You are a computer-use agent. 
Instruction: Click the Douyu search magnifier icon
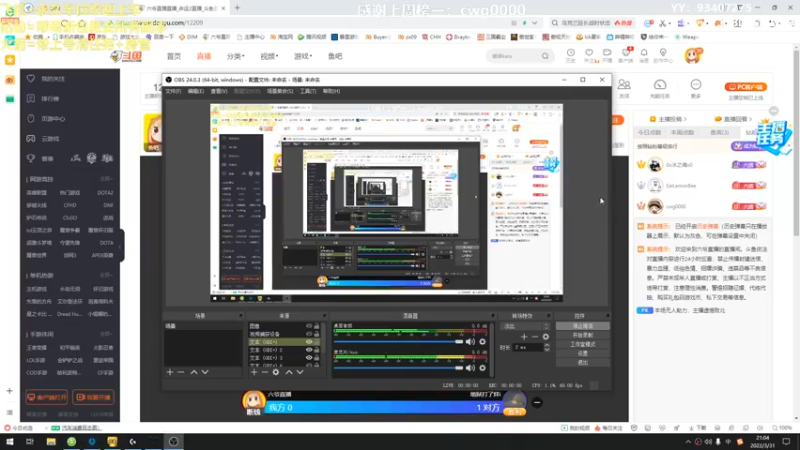point(545,56)
